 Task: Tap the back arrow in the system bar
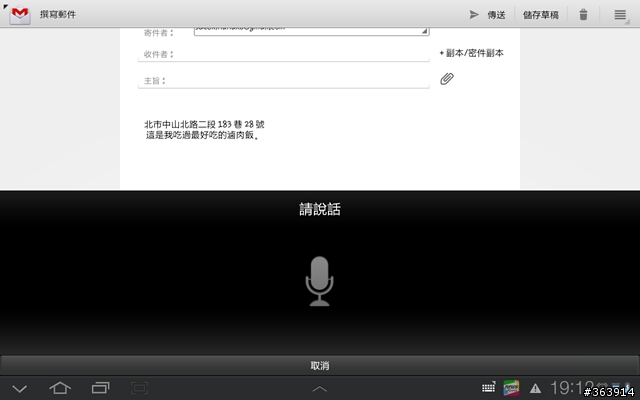point(19,388)
